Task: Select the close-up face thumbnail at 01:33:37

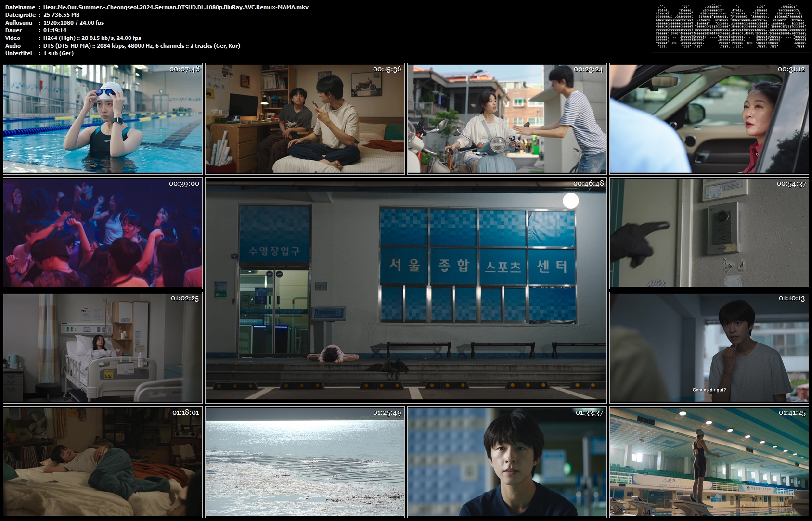Action: click(507, 462)
